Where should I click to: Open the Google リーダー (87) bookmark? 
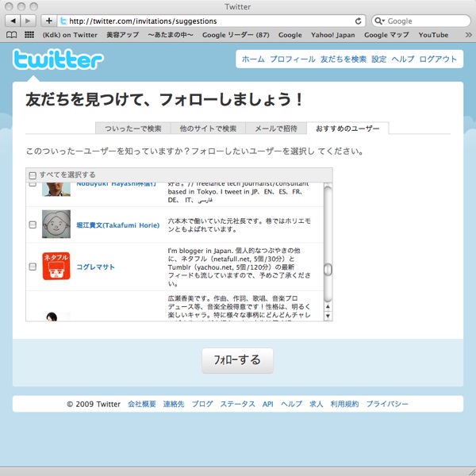tap(236, 35)
